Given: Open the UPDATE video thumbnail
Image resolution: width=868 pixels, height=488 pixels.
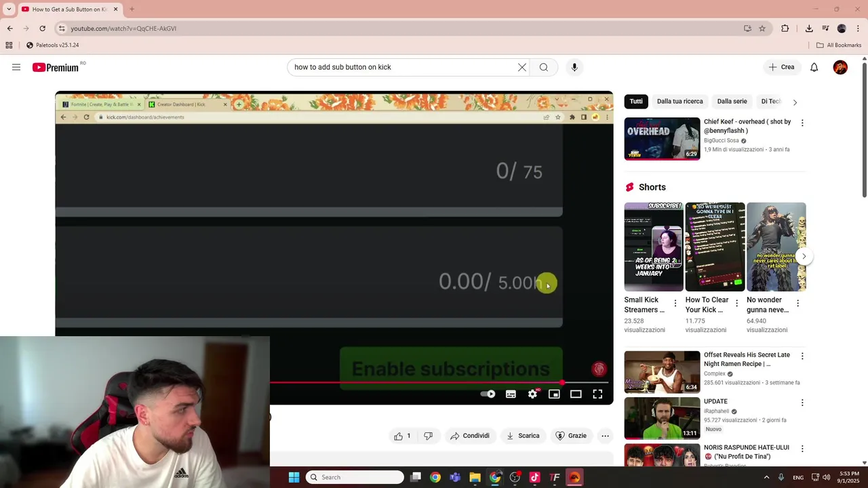Looking at the screenshot, I should pos(662,418).
